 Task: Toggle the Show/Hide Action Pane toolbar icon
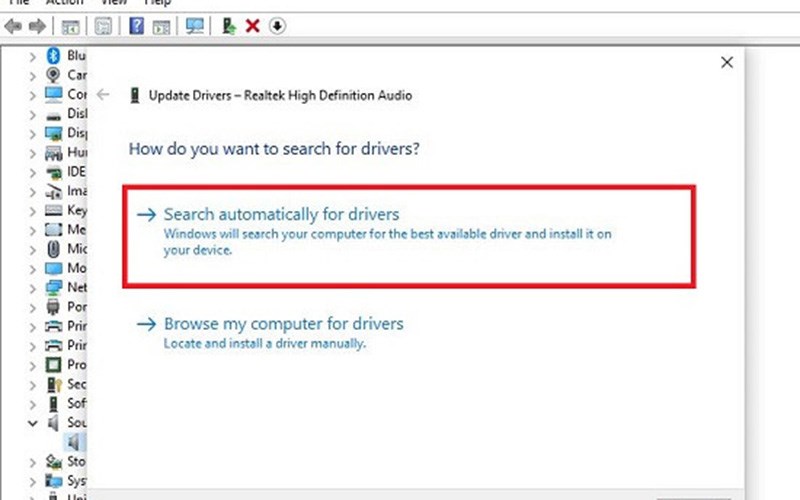point(161,27)
